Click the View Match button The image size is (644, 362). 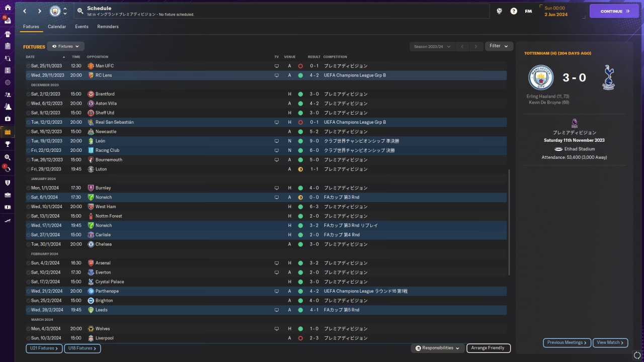[610, 342]
